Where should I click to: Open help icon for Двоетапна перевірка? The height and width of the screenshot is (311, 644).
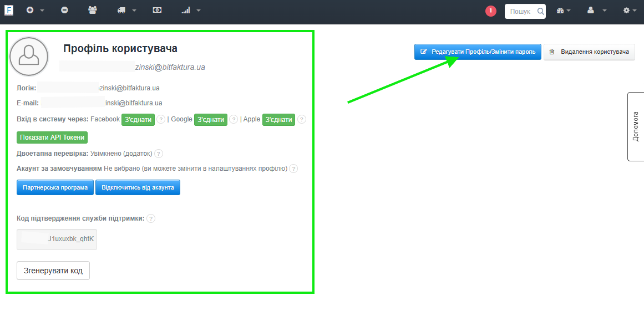[x=159, y=154]
